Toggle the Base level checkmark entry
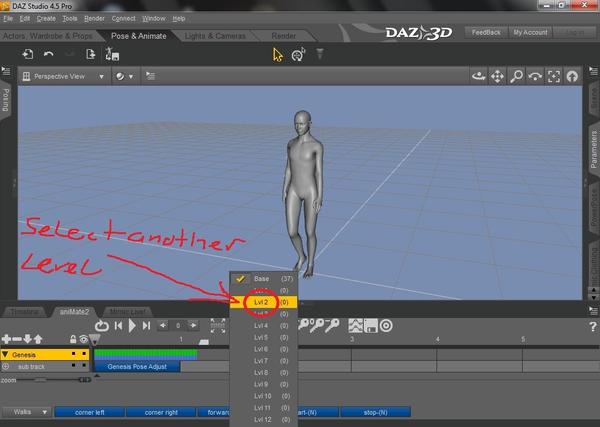The height and width of the screenshot is (427, 600). (263, 279)
